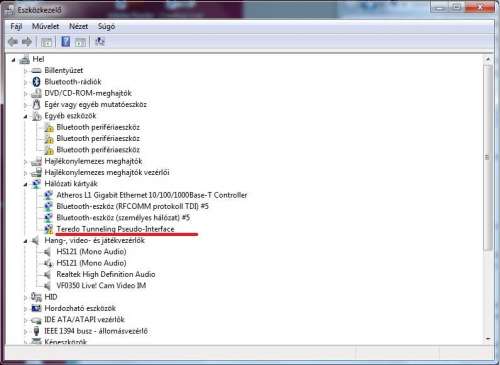
Task: Open the Fájl menu
Action: click(16, 26)
